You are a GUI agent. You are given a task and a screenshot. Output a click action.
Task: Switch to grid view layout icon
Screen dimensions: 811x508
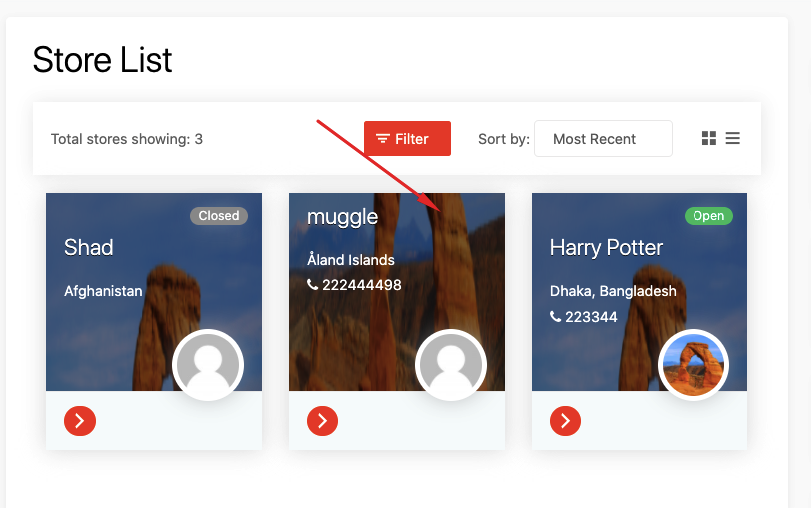click(x=709, y=138)
